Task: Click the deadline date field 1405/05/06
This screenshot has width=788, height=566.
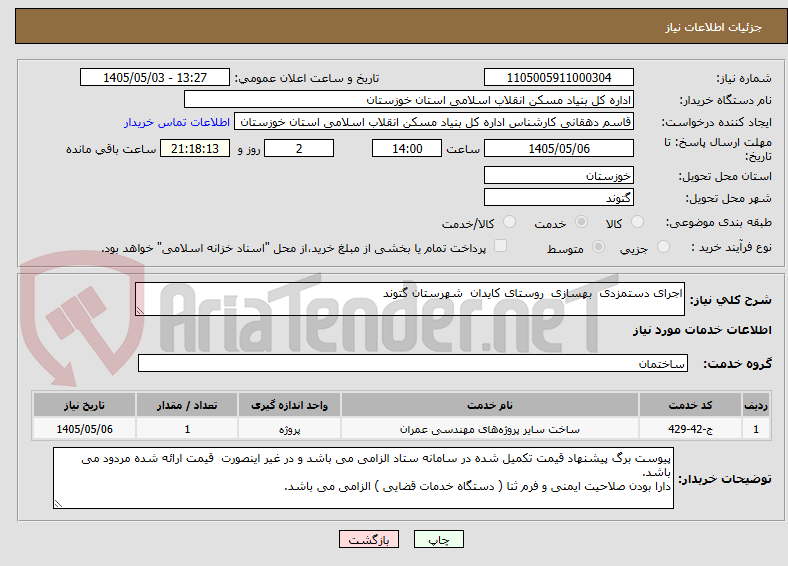Action: (x=558, y=148)
